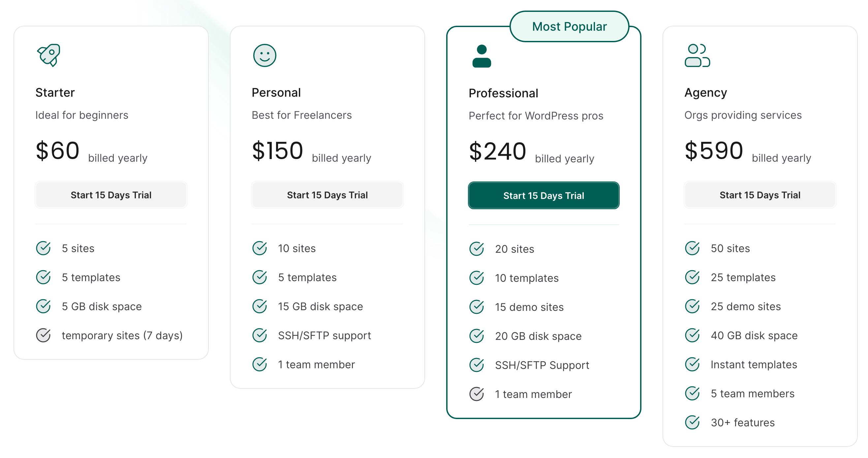868x458 pixels.
Task: Start the Professional plan 15 days trial
Action: [x=543, y=196]
